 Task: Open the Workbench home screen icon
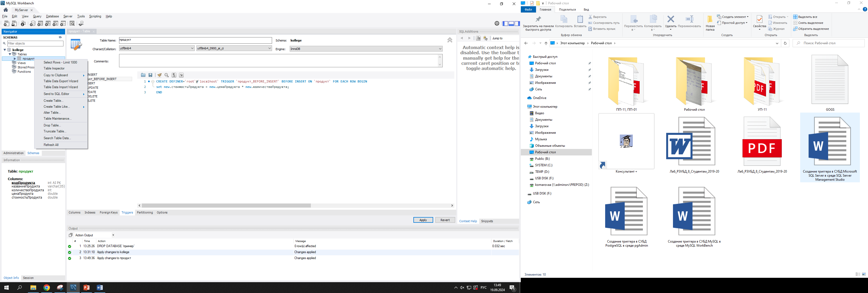click(6, 10)
